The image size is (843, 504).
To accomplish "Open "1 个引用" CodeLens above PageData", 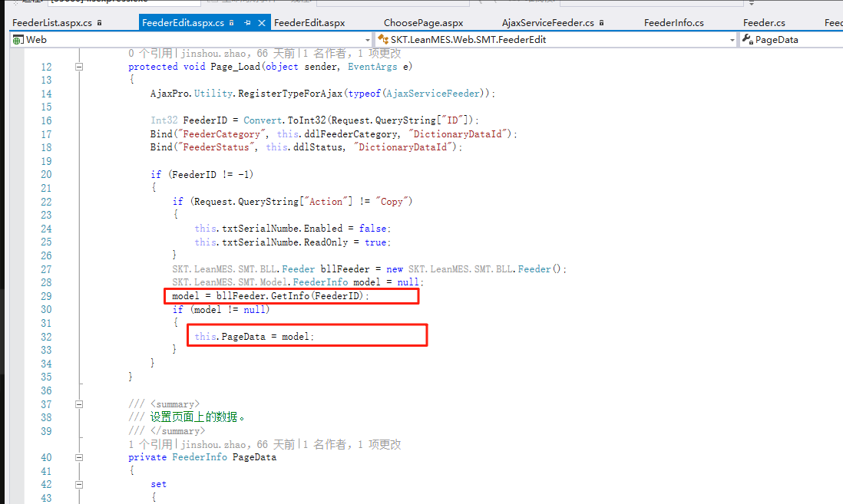I will pos(150,444).
